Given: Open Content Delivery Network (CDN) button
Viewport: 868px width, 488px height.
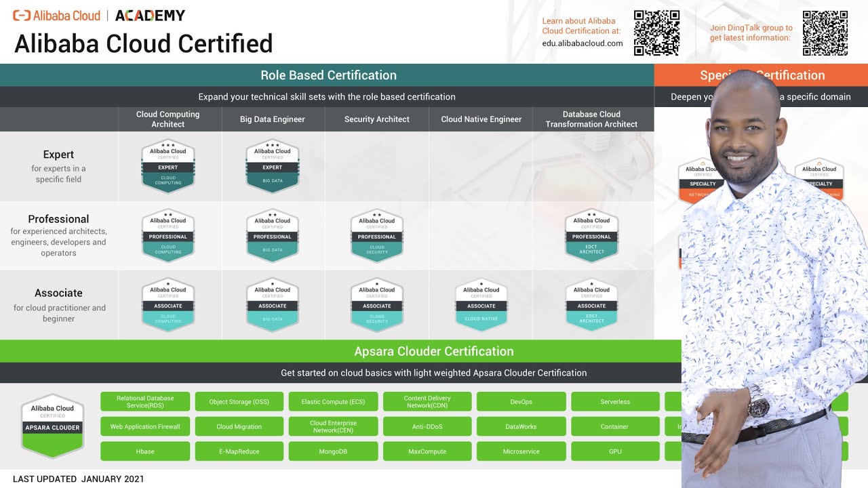Looking at the screenshot, I should pyautogui.click(x=427, y=401).
